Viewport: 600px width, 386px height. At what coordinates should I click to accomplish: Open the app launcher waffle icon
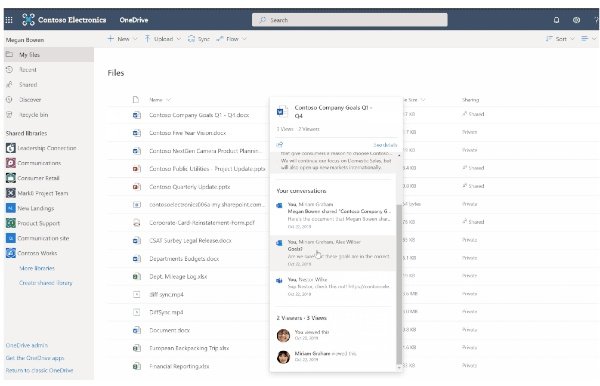pos(9,20)
